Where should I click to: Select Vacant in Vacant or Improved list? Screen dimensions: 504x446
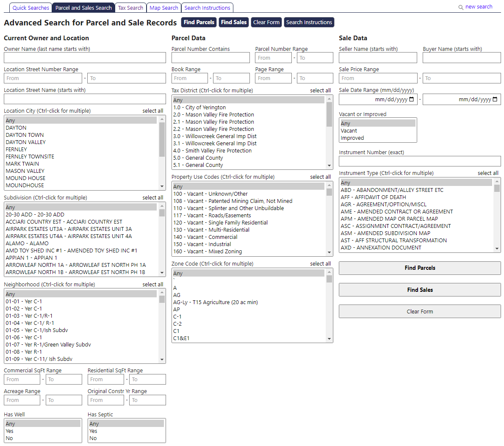pos(349,131)
